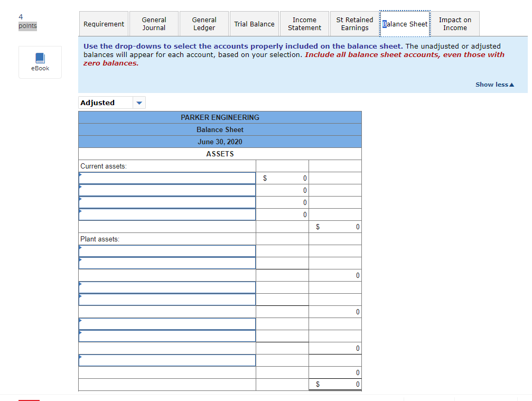
Task: Open the Income Statement tab
Action: (305, 24)
